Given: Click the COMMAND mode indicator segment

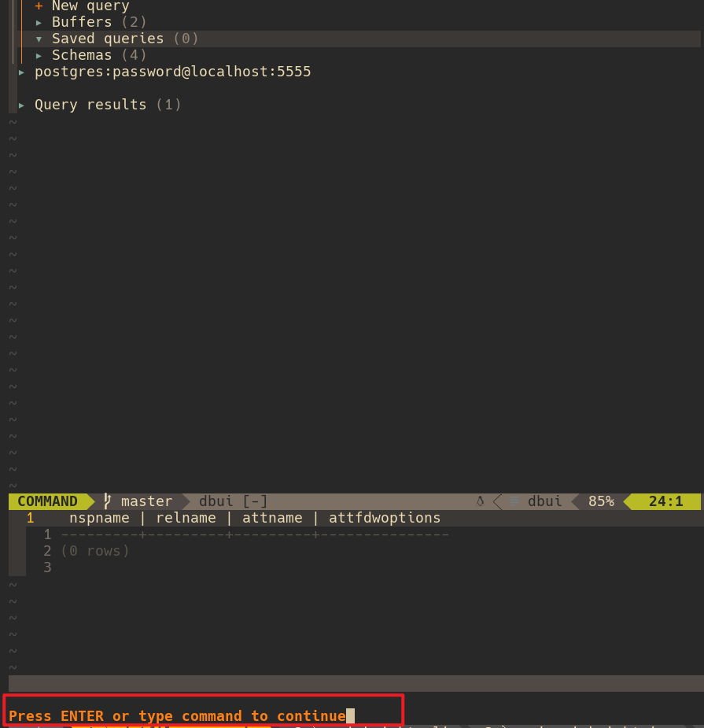Looking at the screenshot, I should pos(47,501).
